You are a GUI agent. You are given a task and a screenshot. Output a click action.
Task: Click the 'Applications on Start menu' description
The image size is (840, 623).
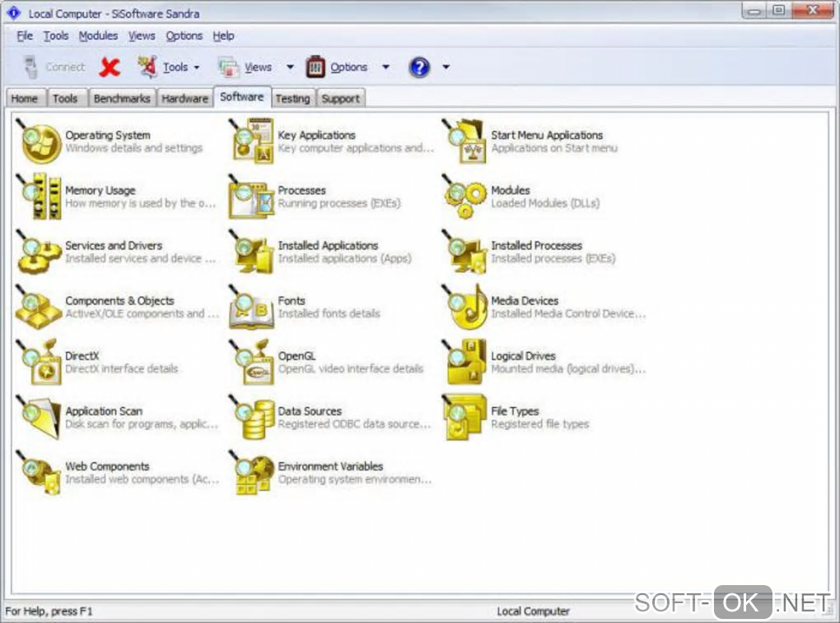coord(554,148)
